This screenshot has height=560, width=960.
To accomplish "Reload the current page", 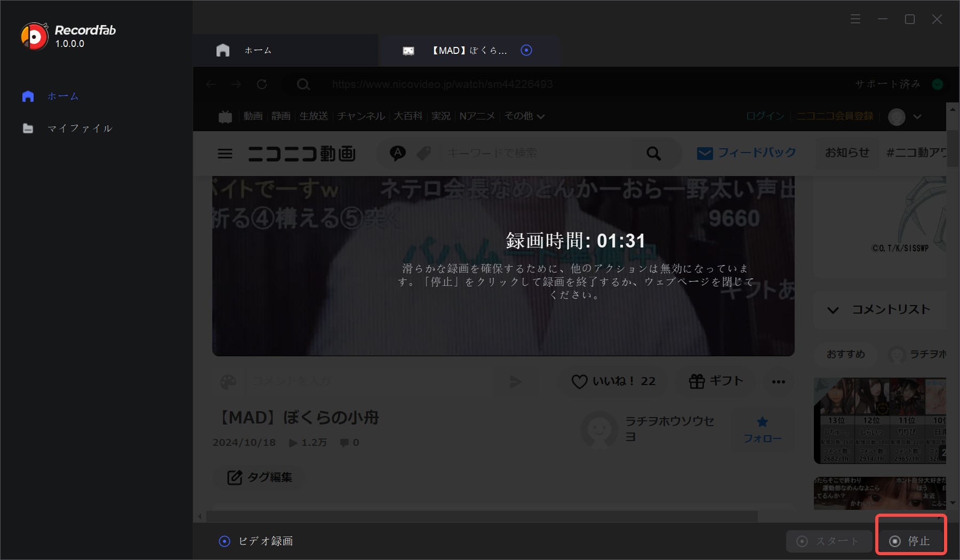I will (x=262, y=84).
